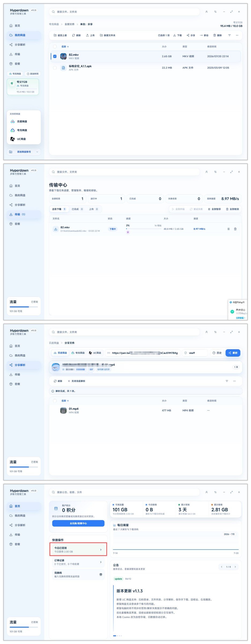Toggle select-all checkbox in 我的网盘 file list
The width and height of the screenshot is (251, 644).
(55, 46)
